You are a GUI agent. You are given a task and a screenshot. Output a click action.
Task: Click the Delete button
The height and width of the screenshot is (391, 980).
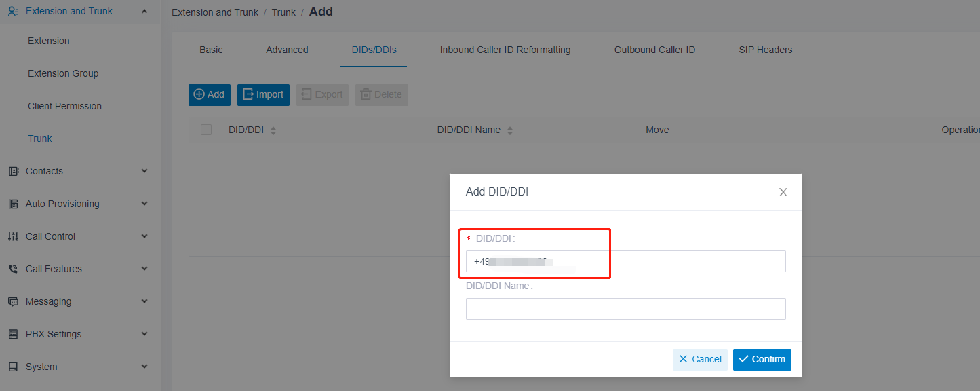click(x=381, y=94)
